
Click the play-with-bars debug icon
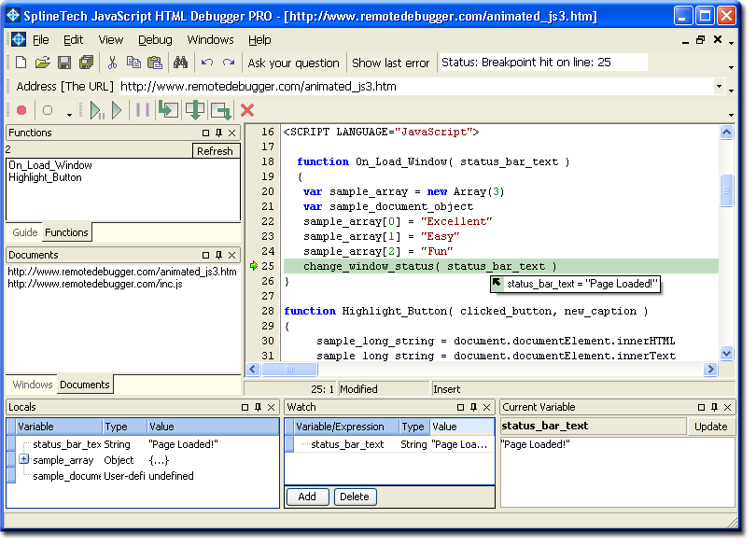[97, 110]
